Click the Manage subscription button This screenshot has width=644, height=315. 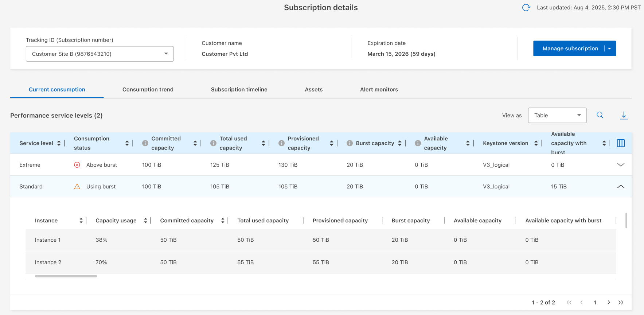(570, 48)
